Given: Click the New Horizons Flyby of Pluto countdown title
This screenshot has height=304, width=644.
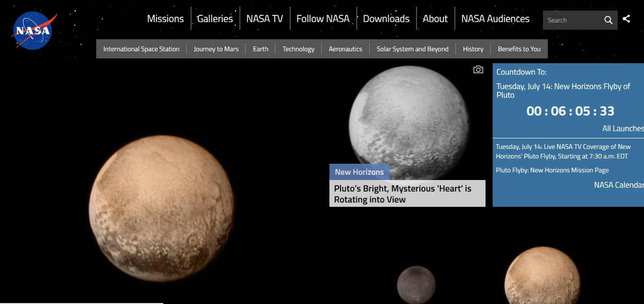Looking at the screenshot, I should point(563,90).
